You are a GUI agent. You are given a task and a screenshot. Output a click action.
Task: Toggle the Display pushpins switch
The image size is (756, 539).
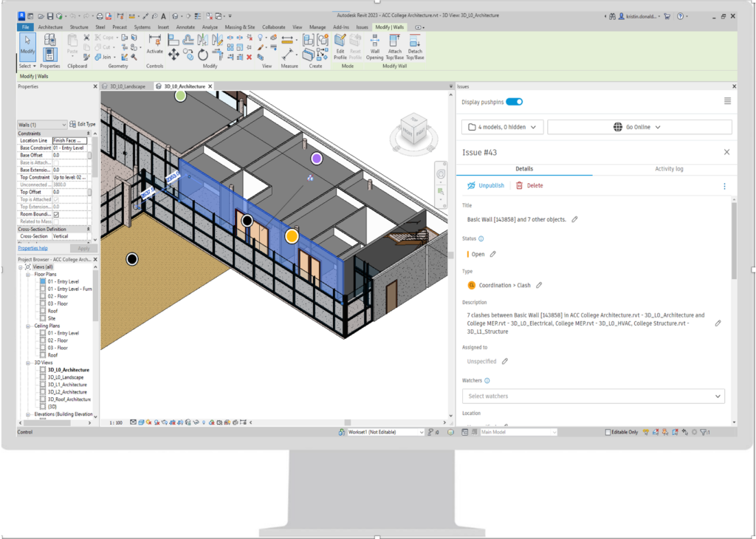tap(514, 102)
